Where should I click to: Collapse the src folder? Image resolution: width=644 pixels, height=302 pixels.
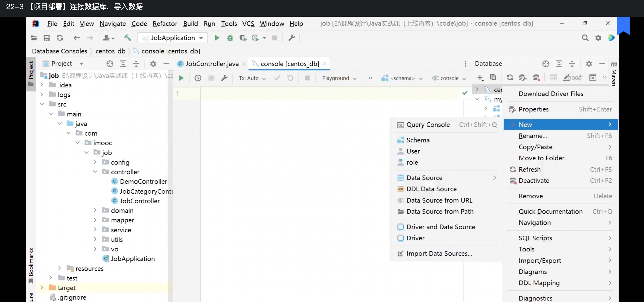[x=42, y=104]
